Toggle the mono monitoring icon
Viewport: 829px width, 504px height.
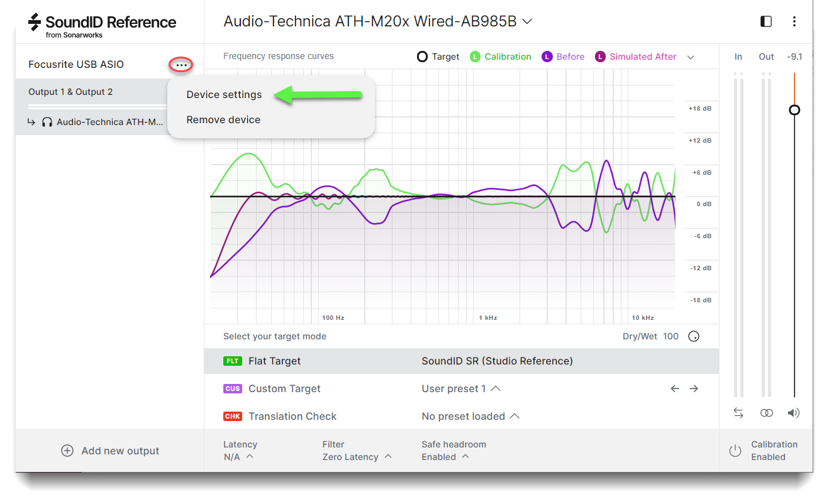coord(766,413)
